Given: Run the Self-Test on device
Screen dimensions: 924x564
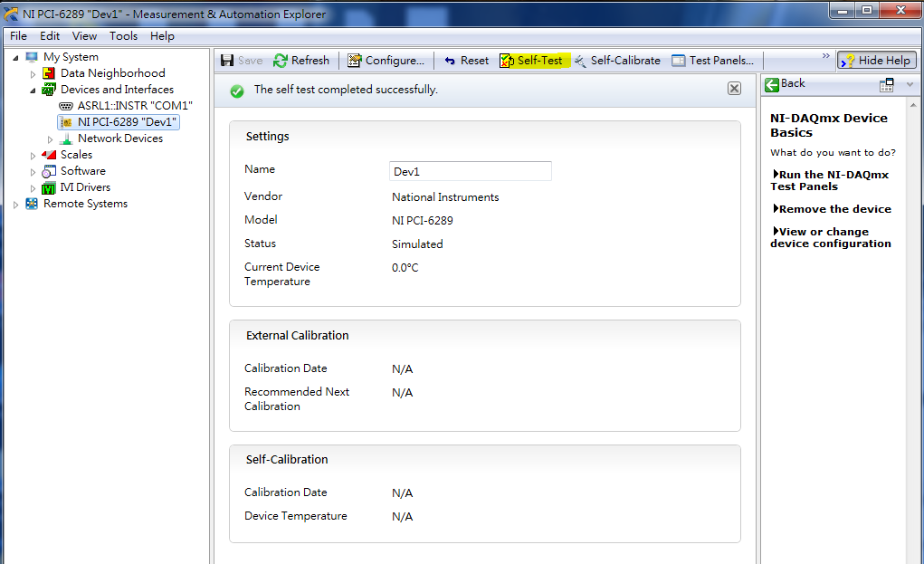Looking at the screenshot, I should 533,60.
